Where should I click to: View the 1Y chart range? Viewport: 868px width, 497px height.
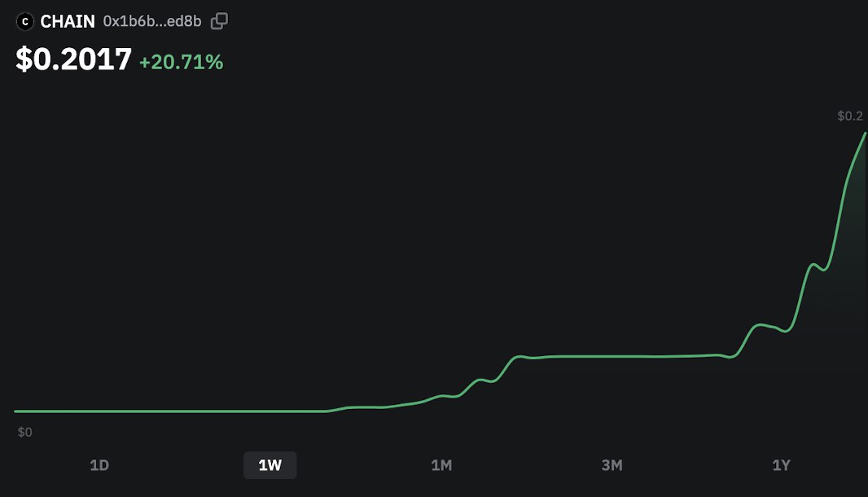[782, 465]
